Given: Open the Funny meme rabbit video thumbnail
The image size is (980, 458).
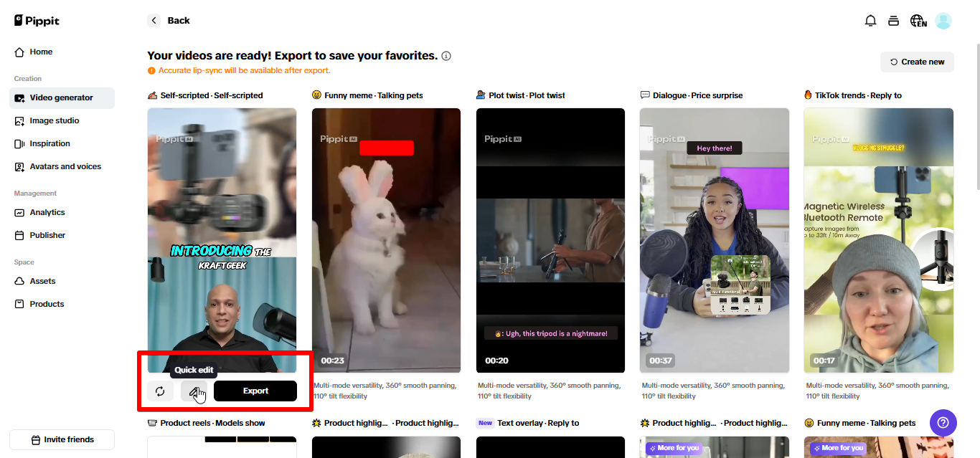Looking at the screenshot, I should [386, 240].
